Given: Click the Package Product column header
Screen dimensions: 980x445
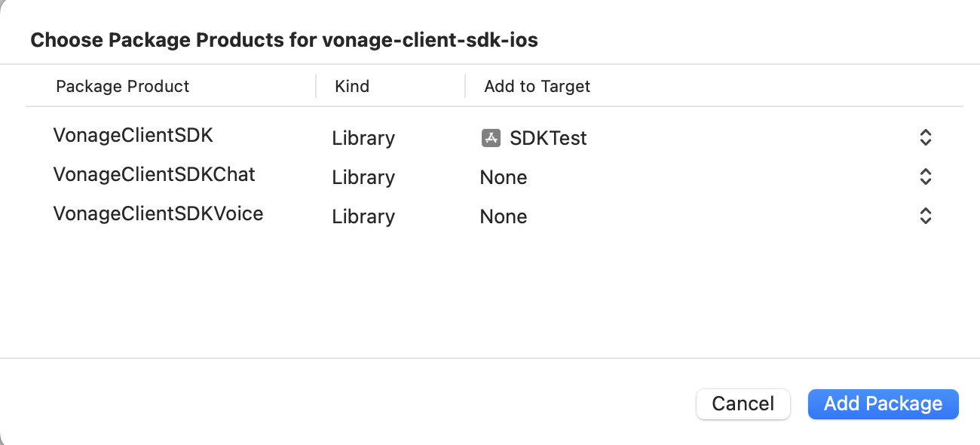Looking at the screenshot, I should click(123, 86).
